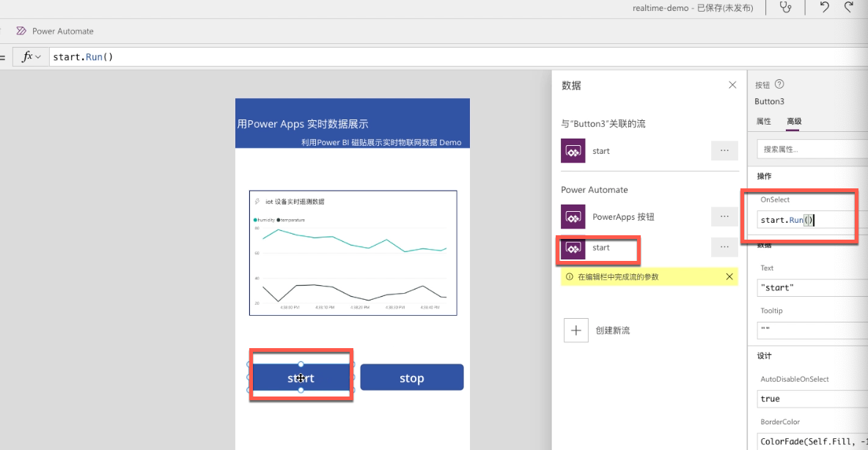Switch to the 高级 advanced tab

tap(794, 121)
